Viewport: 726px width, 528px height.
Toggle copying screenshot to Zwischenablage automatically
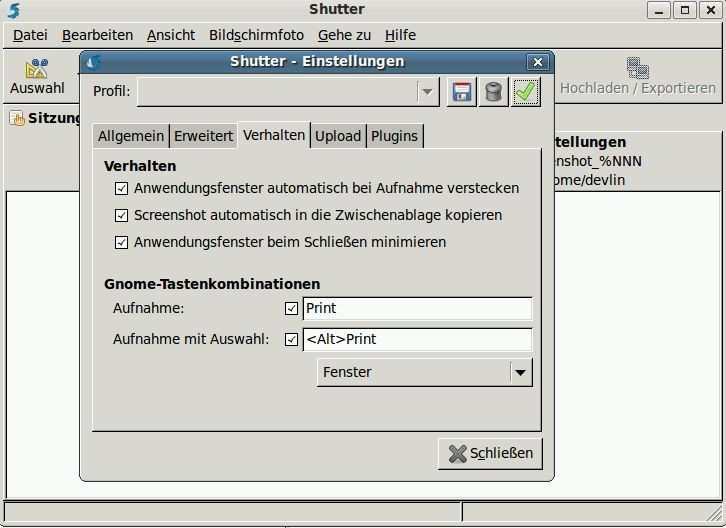point(121,215)
